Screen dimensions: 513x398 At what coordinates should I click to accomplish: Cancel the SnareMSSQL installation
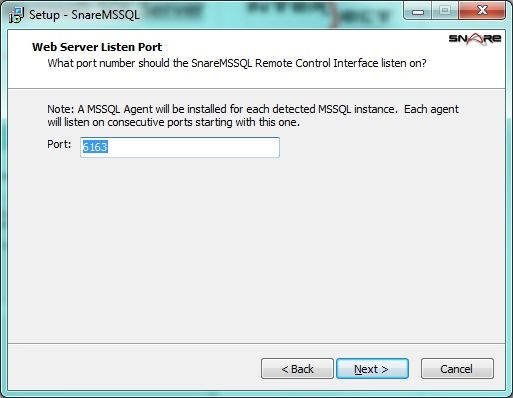(457, 369)
